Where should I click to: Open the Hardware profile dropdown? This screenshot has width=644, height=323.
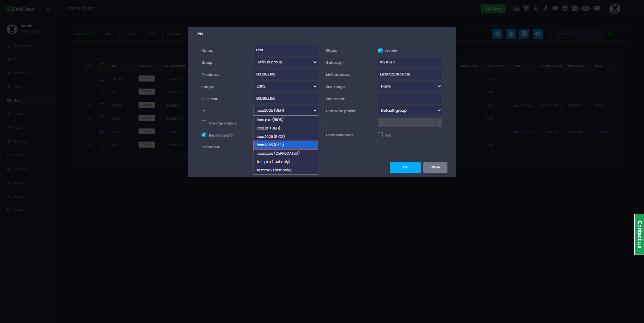click(x=410, y=111)
